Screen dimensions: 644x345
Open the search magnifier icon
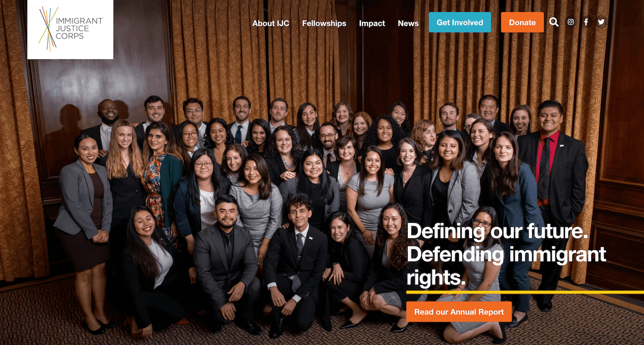[x=554, y=22]
